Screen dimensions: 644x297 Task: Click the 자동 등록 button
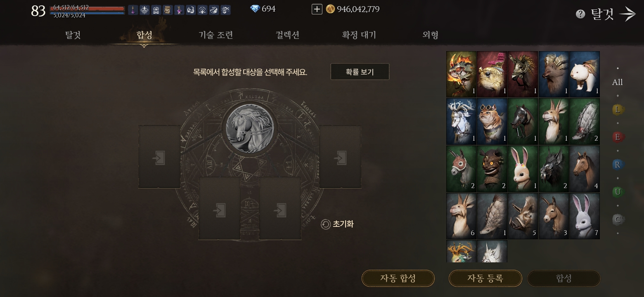pyautogui.click(x=485, y=278)
